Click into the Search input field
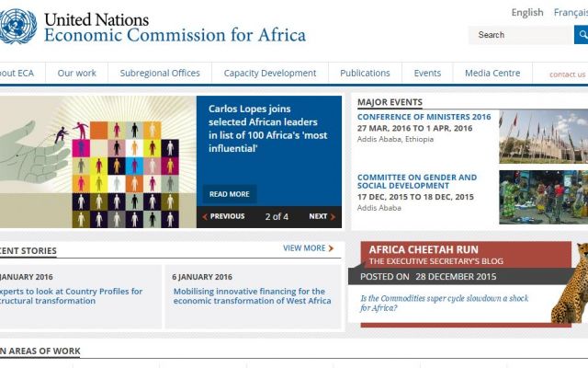The width and height of the screenshot is (588, 368). (521, 35)
